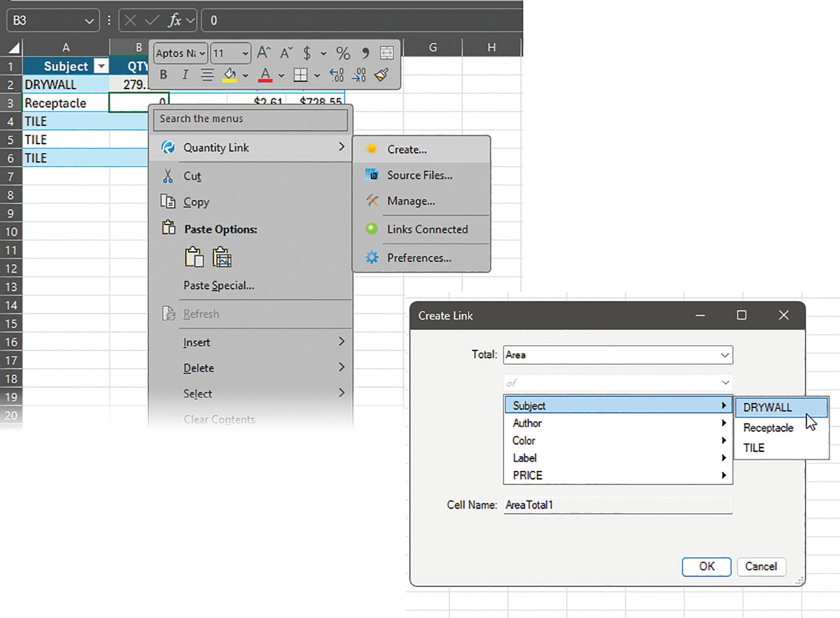The height and width of the screenshot is (618, 840).
Task: Apply percent style format
Action: (x=343, y=53)
